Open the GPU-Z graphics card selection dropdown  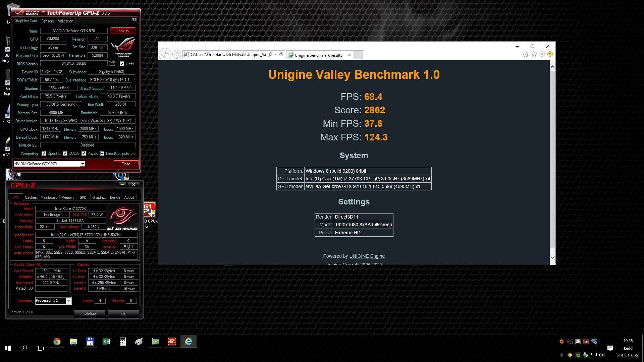(83, 164)
